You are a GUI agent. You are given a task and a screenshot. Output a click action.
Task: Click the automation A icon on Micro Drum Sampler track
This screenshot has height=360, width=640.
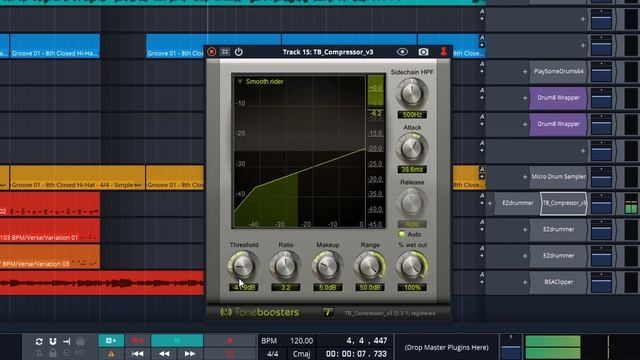pyautogui.click(x=482, y=169)
